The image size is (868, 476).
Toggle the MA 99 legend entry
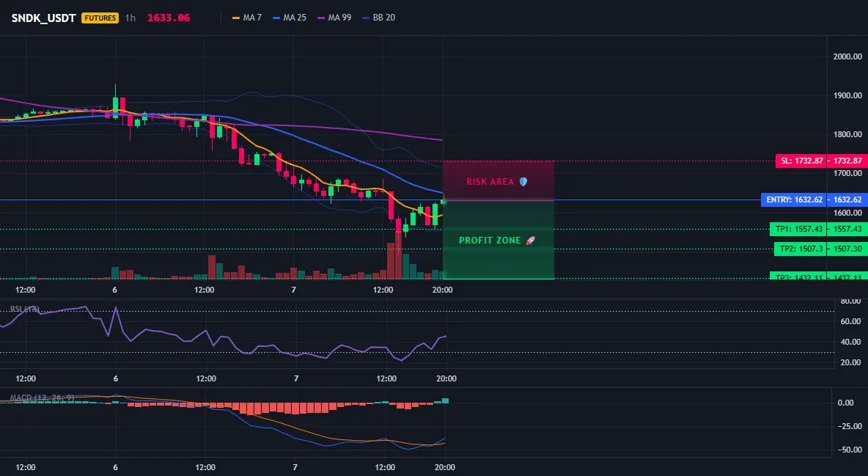coord(334,18)
